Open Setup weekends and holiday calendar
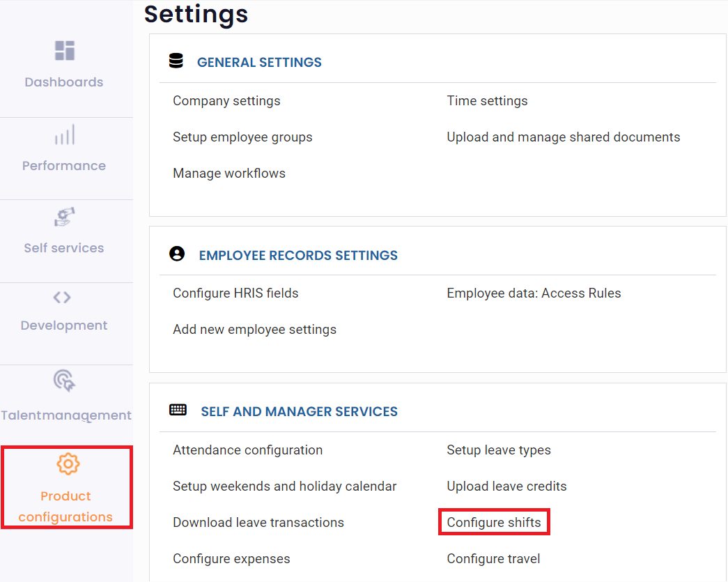This screenshot has height=582, width=728. coord(284,486)
